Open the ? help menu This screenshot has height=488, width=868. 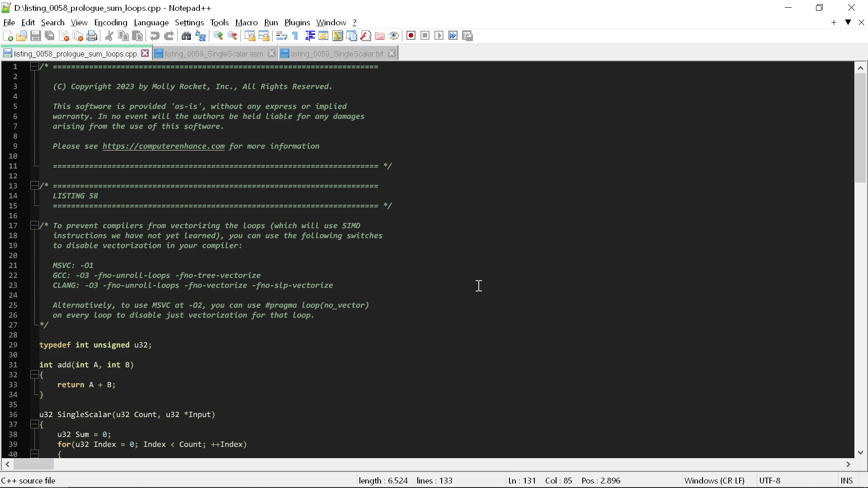point(354,22)
